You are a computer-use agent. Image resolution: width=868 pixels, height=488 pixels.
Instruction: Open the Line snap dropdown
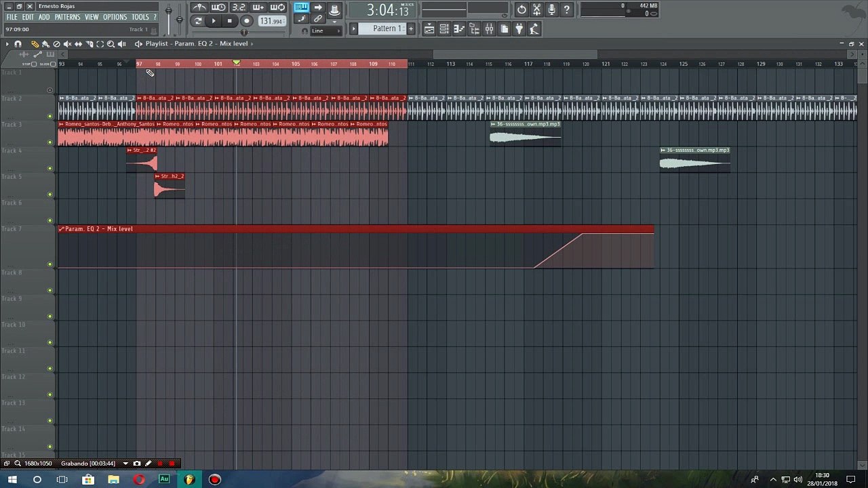pos(325,31)
